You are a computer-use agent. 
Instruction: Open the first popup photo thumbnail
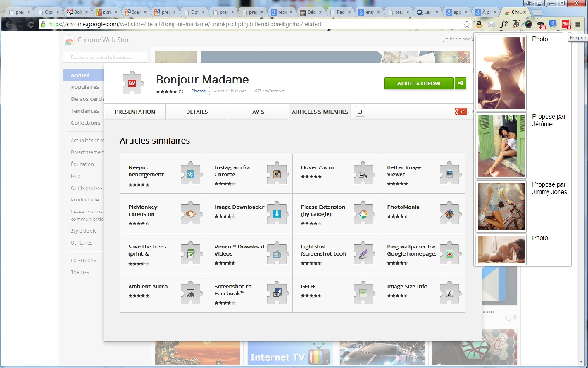[x=501, y=73]
